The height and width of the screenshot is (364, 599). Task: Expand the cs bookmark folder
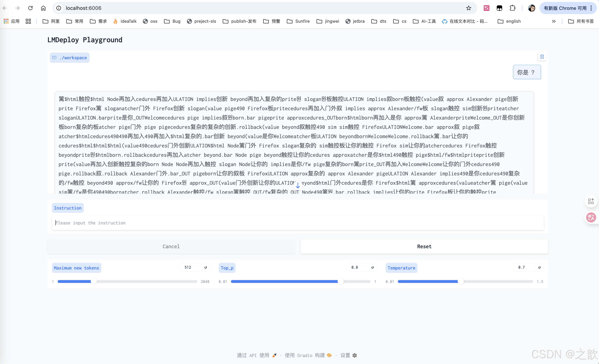coord(400,21)
